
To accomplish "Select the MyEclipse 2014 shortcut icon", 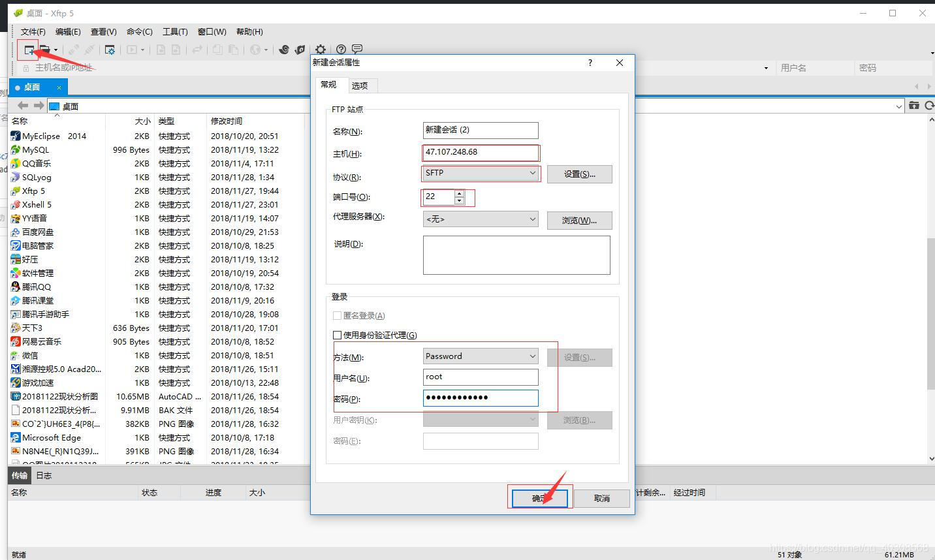I will pyautogui.click(x=16, y=136).
